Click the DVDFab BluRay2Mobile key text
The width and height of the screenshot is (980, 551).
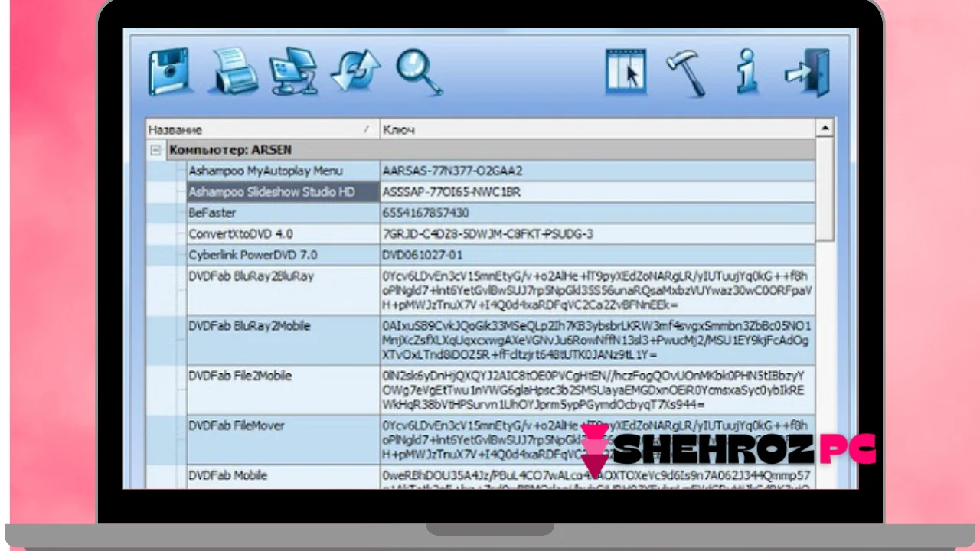pos(597,341)
